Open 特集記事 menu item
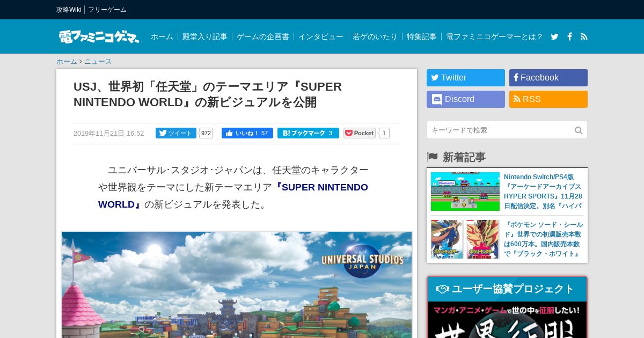The image size is (644, 338). [x=422, y=36]
